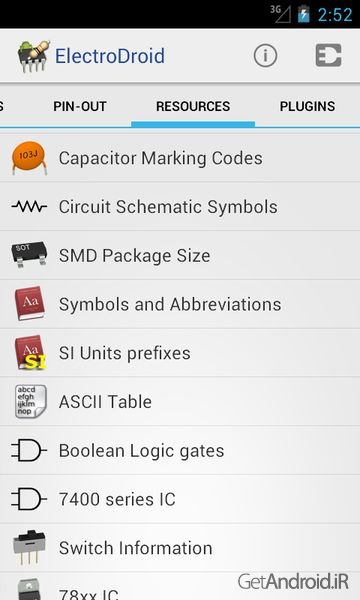Viewport: 360px width, 600px height.
Task: Tap the battery charging status icon
Action: [303, 14]
